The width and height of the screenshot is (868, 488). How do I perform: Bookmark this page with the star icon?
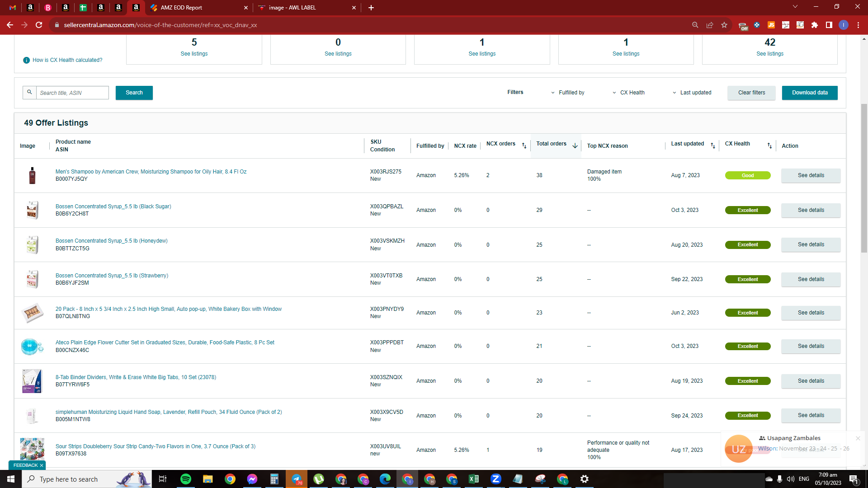click(724, 25)
